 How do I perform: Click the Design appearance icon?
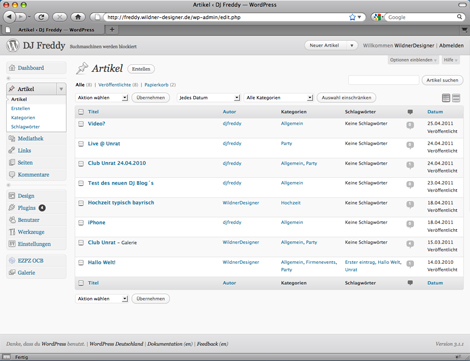[x=12, y=196]
